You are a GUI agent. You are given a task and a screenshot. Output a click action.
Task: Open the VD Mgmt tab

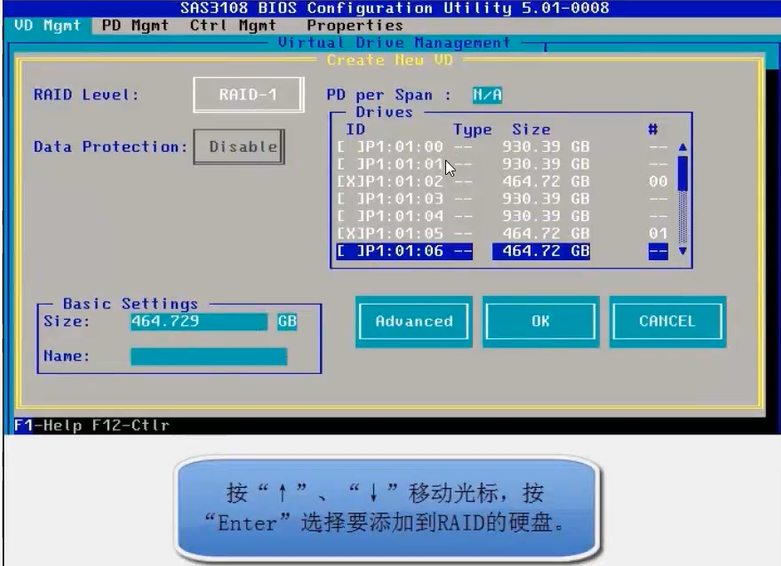pyautogui.click(x=47, y=25)
